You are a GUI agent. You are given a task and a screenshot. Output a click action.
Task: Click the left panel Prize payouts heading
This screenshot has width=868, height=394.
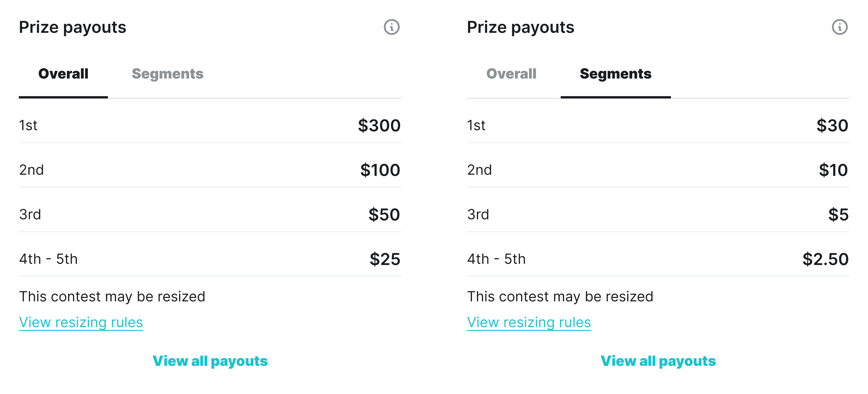point(72,27)
